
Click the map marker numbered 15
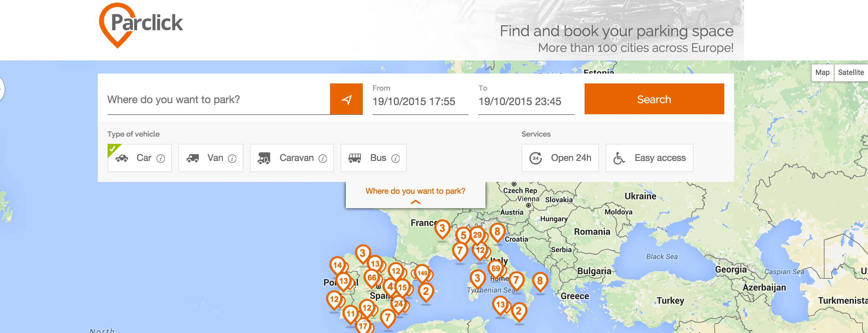[402, 288]
